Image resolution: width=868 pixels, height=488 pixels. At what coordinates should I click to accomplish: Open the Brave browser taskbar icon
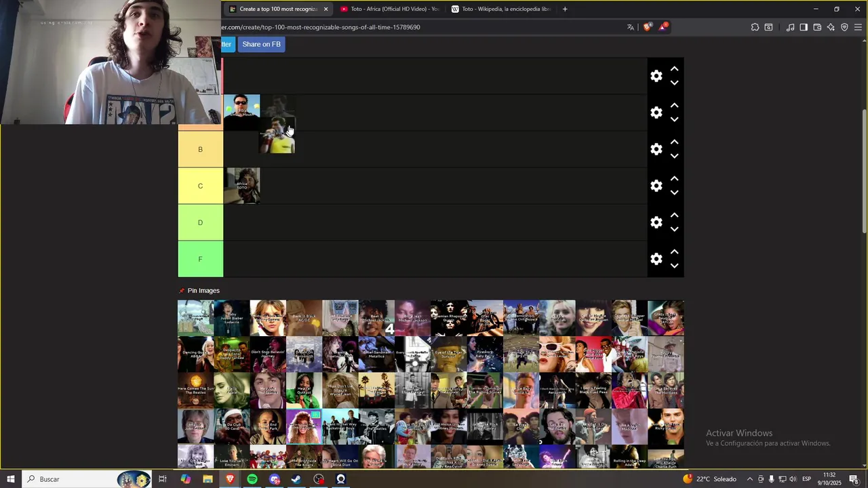pyautogui.click(x=230, y=479)
